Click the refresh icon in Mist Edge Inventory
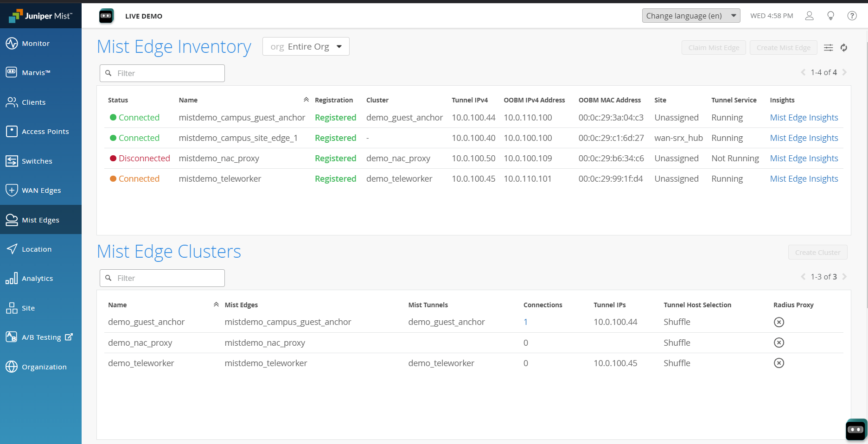 coord(844,48)
